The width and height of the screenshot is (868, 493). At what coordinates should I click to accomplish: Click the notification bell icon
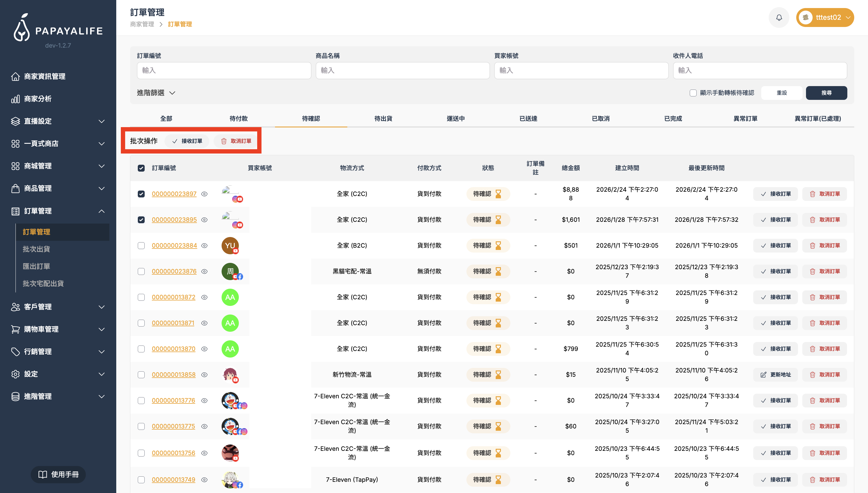point(779,18)
